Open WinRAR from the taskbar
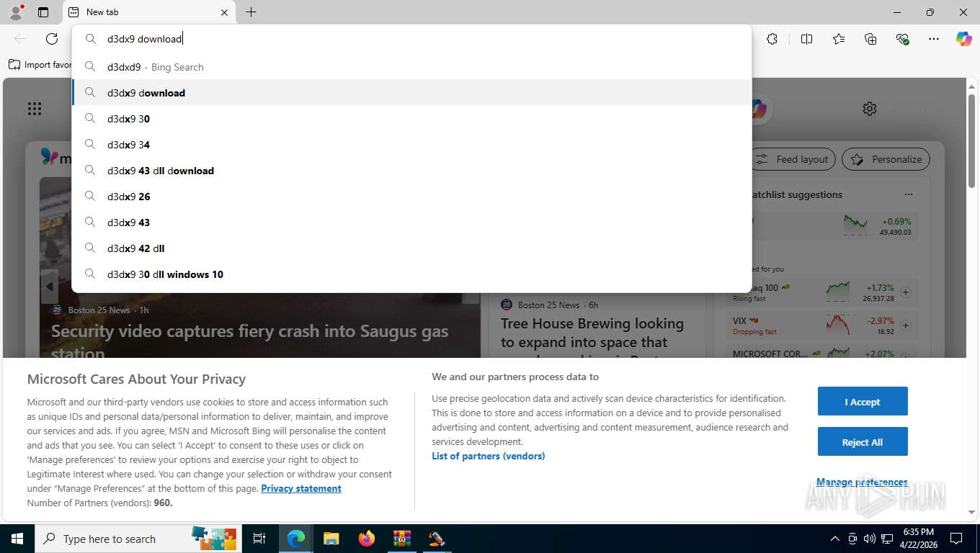This screenshot has height=553, width=980. (401, 539)
